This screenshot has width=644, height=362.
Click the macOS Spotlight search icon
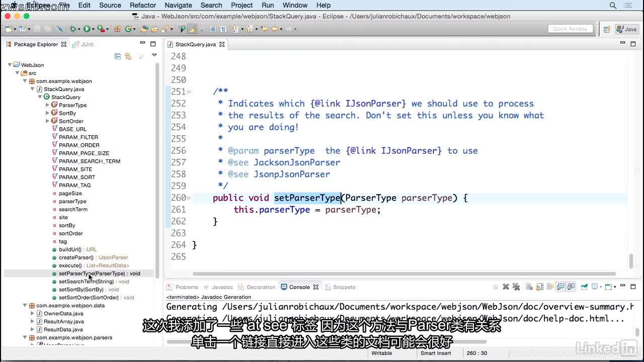613,5
